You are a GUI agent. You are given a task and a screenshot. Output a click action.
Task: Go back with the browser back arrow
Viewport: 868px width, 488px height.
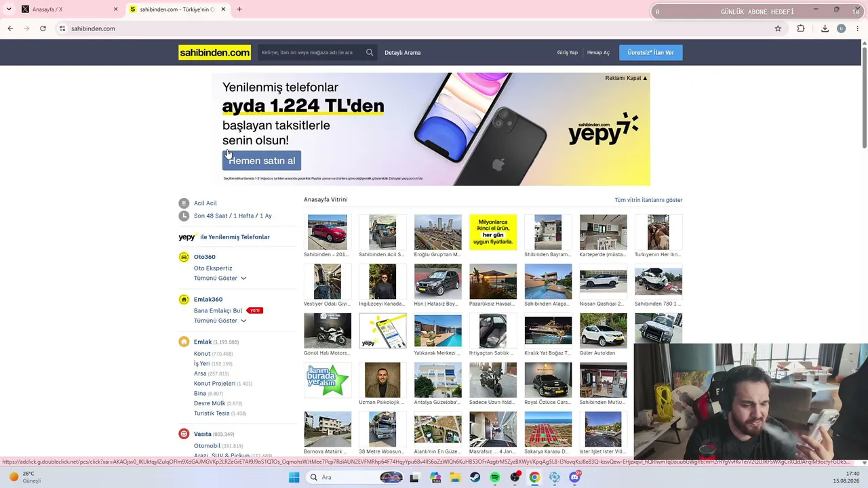[x=10, y=28]
